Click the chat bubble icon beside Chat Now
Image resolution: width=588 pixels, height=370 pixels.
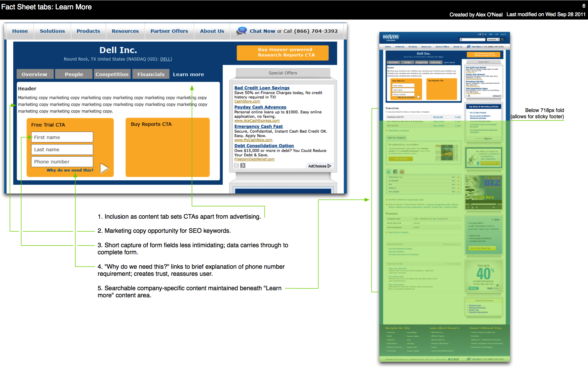242,31
